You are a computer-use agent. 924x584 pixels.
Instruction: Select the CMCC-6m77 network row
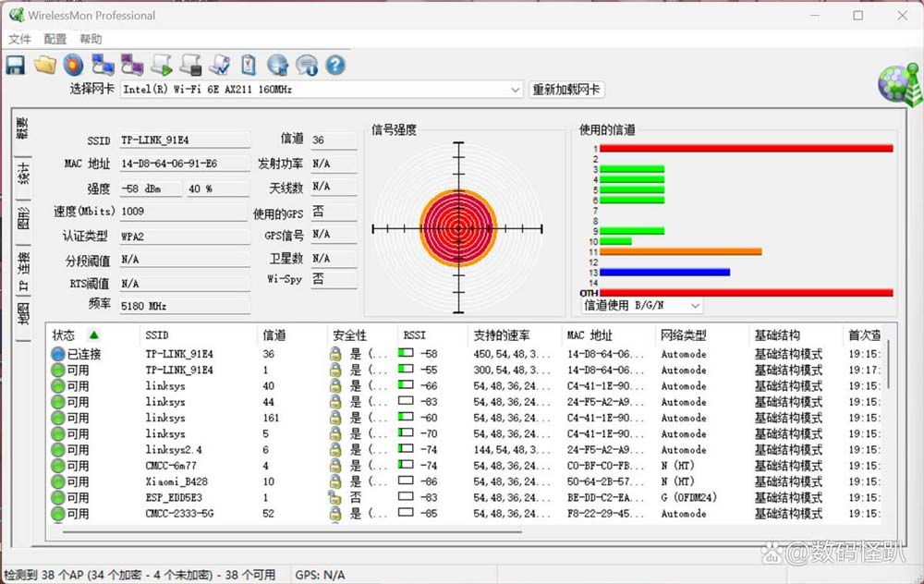171,466
